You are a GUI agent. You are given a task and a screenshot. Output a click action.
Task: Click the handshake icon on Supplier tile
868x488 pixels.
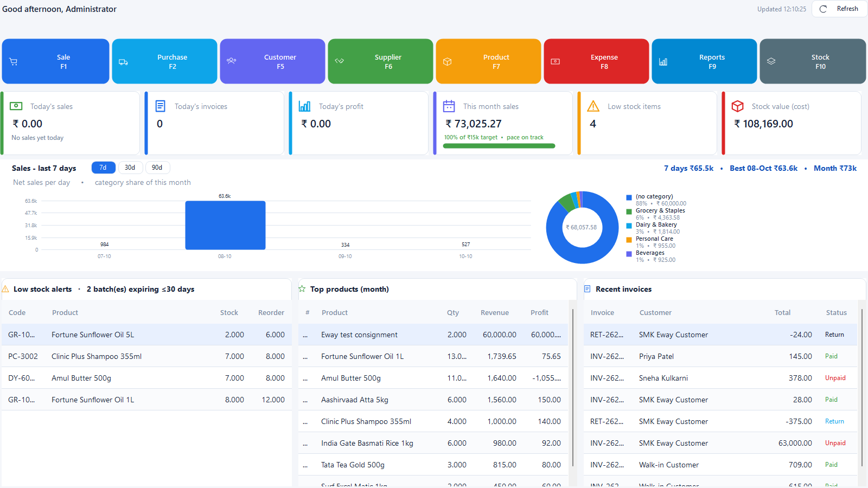click(x=339, y=61)
